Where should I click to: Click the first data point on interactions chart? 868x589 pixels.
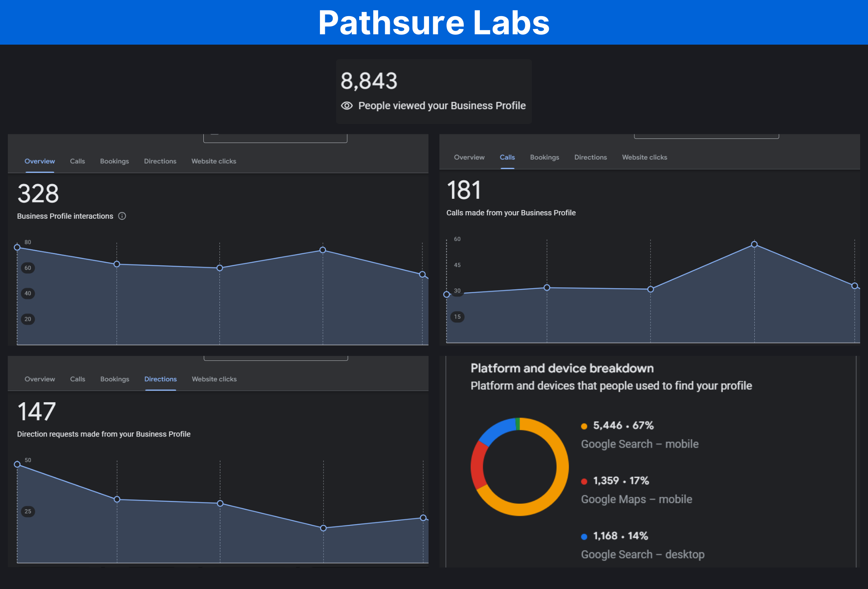tap(17, 247)
